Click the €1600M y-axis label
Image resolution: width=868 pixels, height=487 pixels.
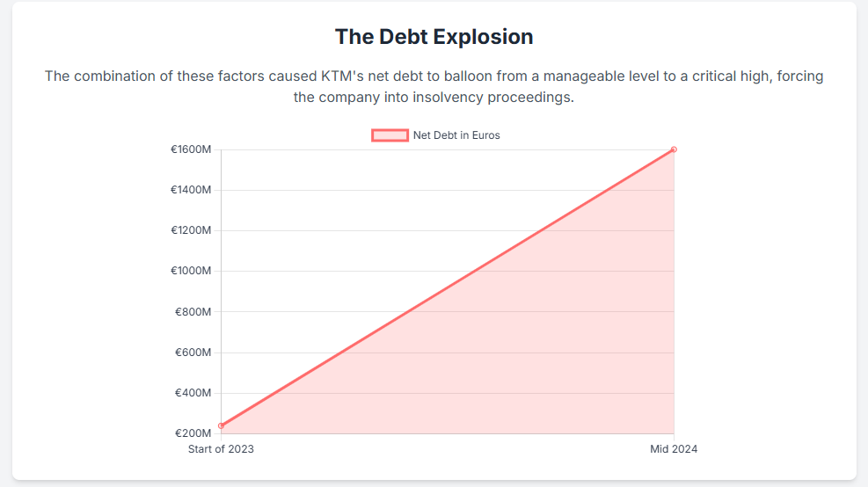[191, 149]
